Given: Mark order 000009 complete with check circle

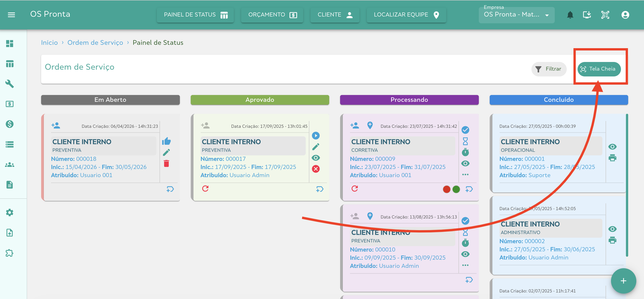Looking at the screenshot, I should [x=465, y=130].
